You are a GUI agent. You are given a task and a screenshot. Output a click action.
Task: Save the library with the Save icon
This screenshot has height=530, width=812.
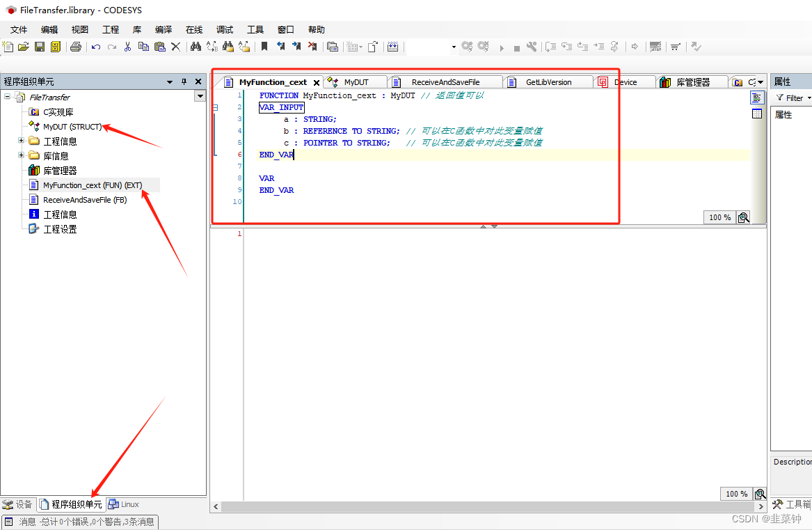pos(38,47)
